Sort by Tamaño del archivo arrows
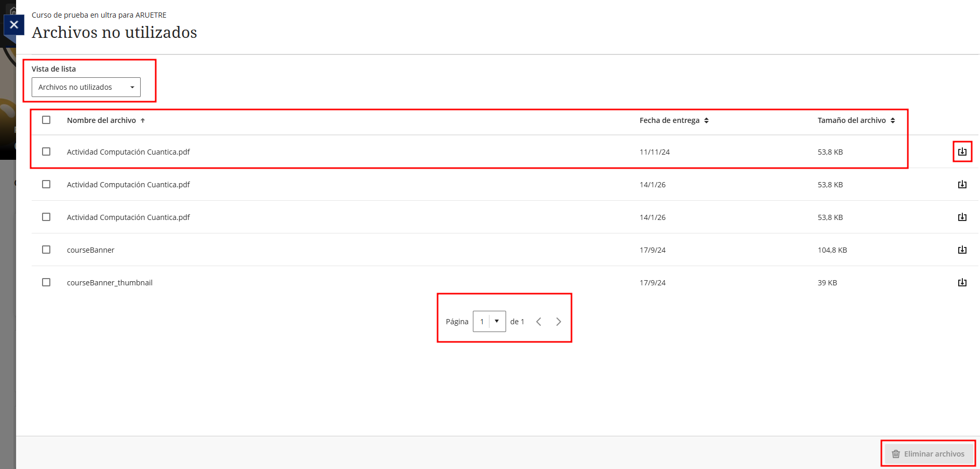This screenshot has height=469, width=980. [893, 120]
